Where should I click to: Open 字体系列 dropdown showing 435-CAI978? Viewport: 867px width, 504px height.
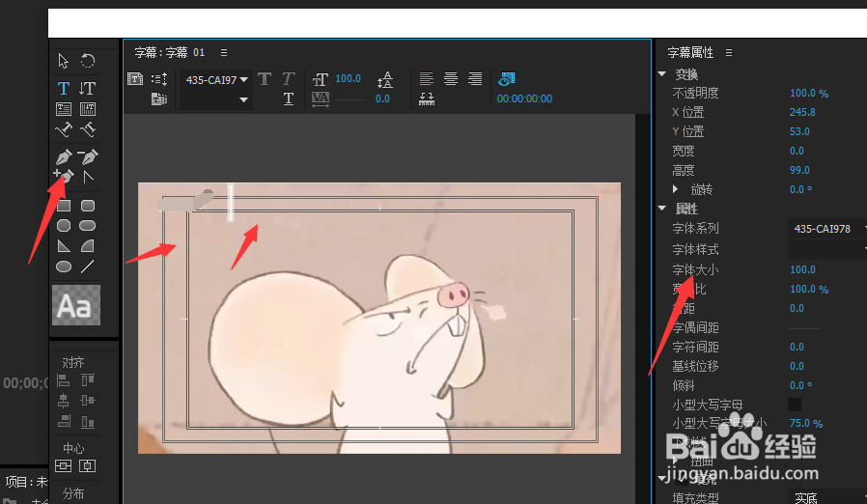pos(827,229)
